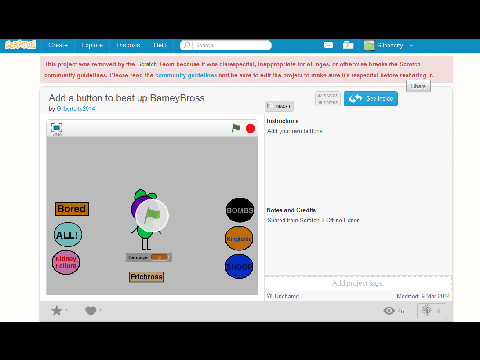This screenshot has height=360, width=480.
Task: Love the project with the heart icon
Action: click(90, 311)
